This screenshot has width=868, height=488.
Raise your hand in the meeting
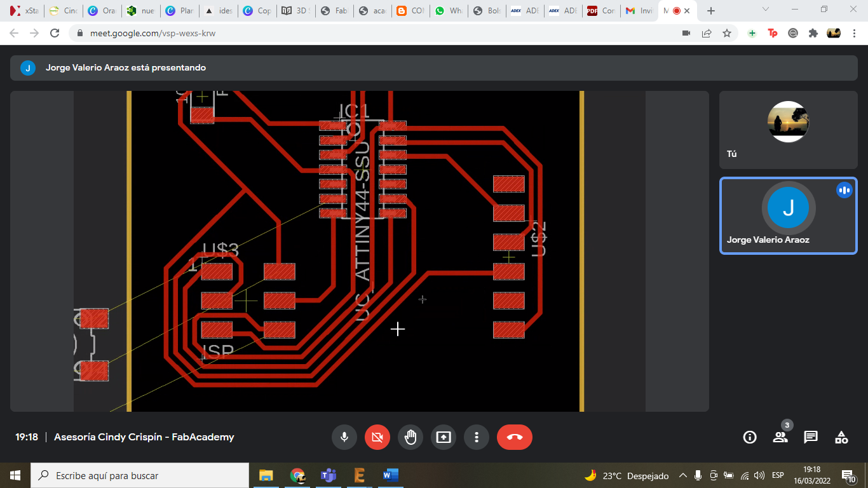pos(410,437)
